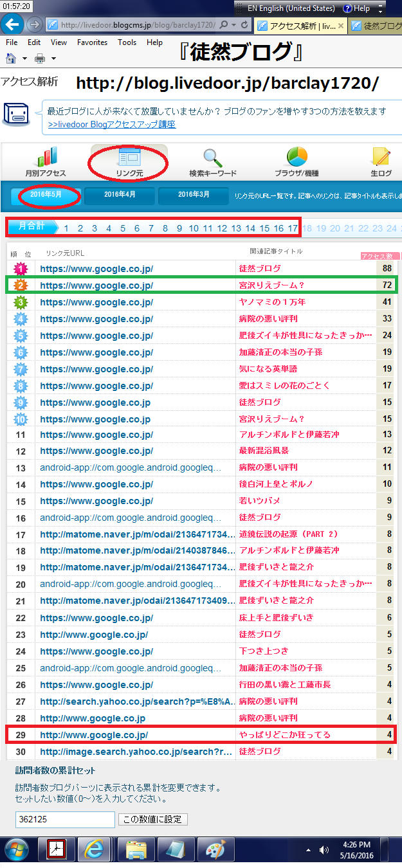Open livedoor Blogアクセスアップ講座 link
This screenshot has height=868, width=402.
click(x=112, y=124)
